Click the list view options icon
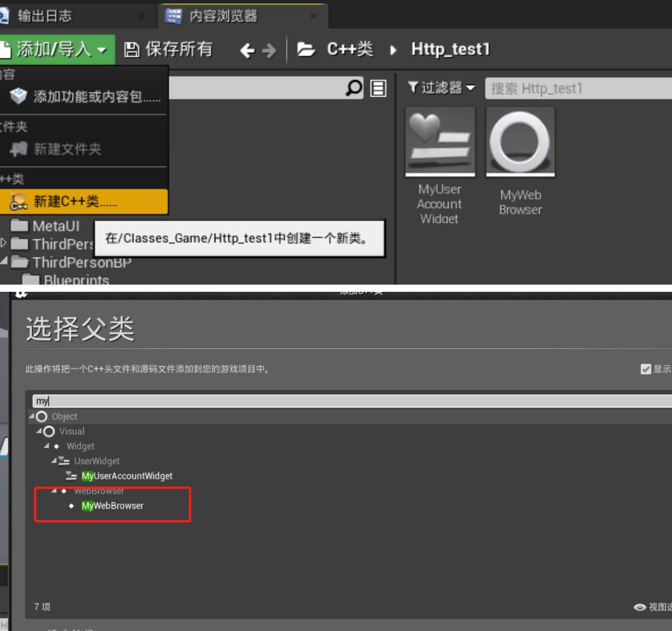The height and width of the screenshot is (631, 672). coord(378,88)
